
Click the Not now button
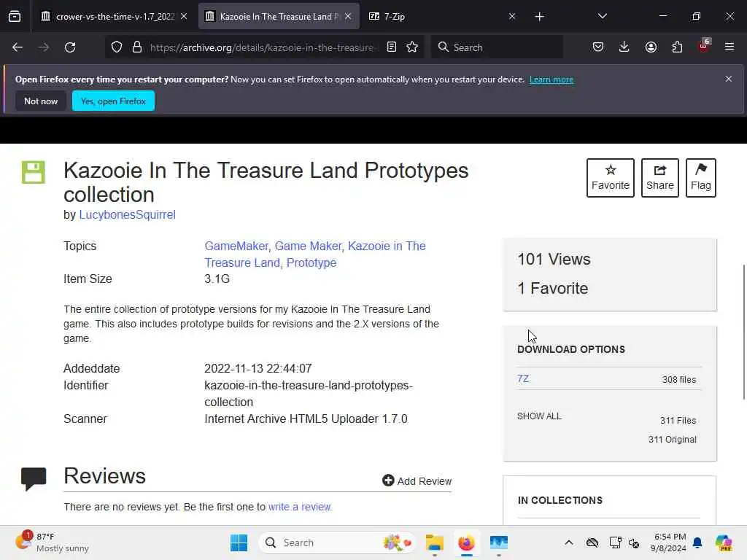click(41, 101)
